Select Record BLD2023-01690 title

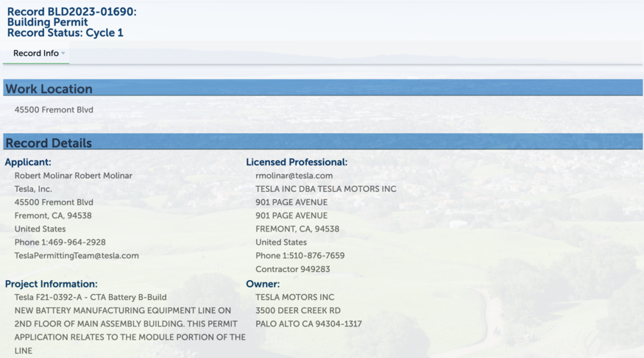(x=72, y=12)
